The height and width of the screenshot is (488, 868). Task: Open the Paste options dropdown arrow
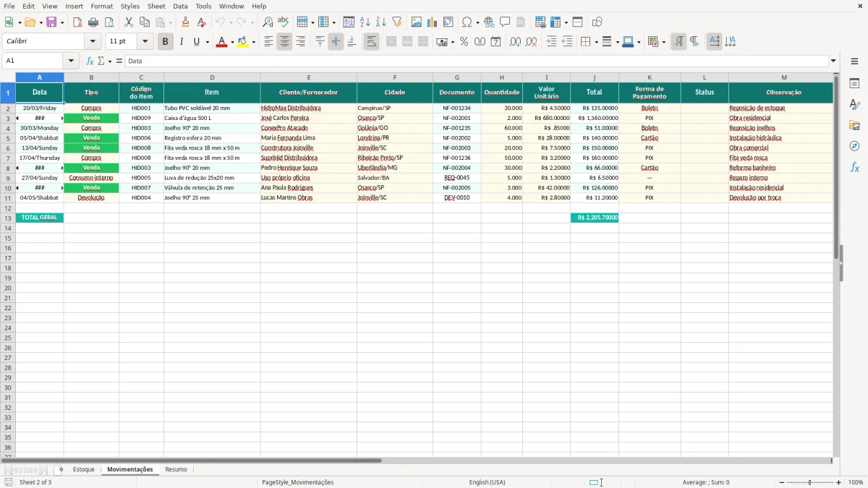coord(170,22)
